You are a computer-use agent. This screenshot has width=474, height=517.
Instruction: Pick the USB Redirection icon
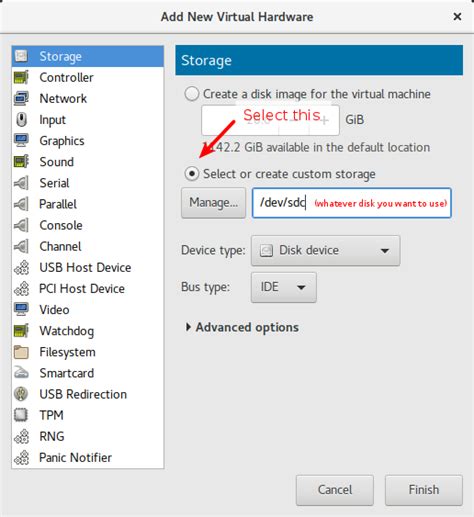point(21,394)
